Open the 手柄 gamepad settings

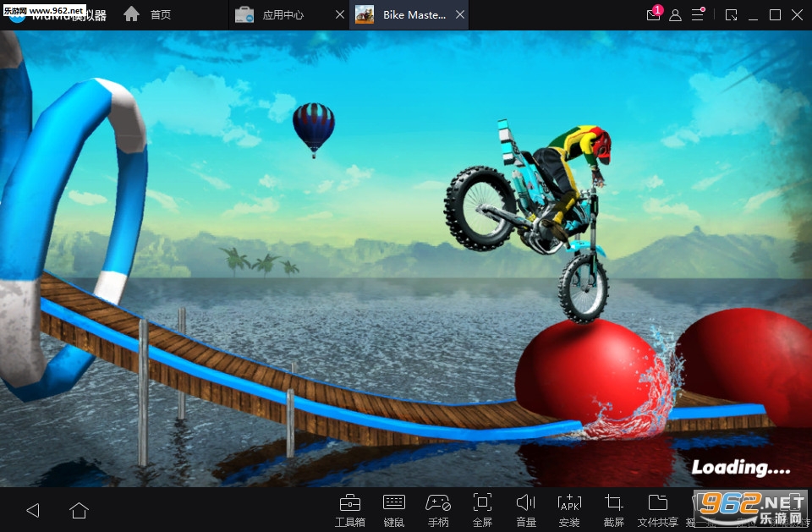tap(438, 510)
